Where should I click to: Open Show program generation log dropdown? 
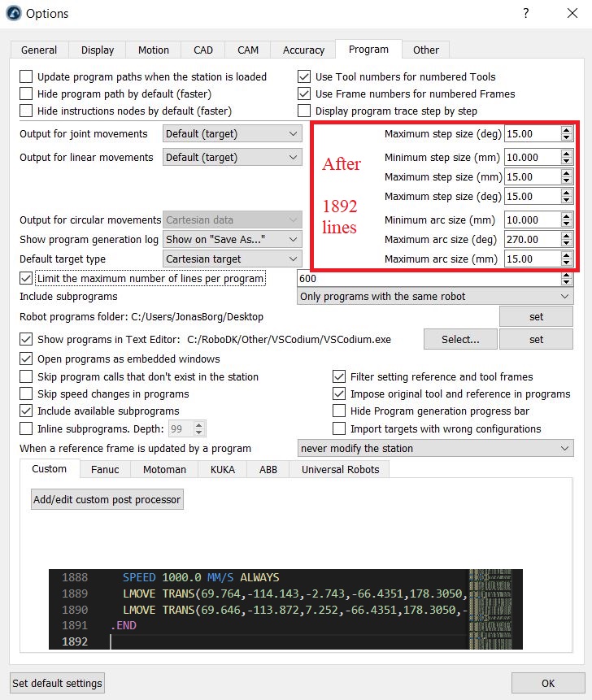pyautogui.click(x=232, y=239)
